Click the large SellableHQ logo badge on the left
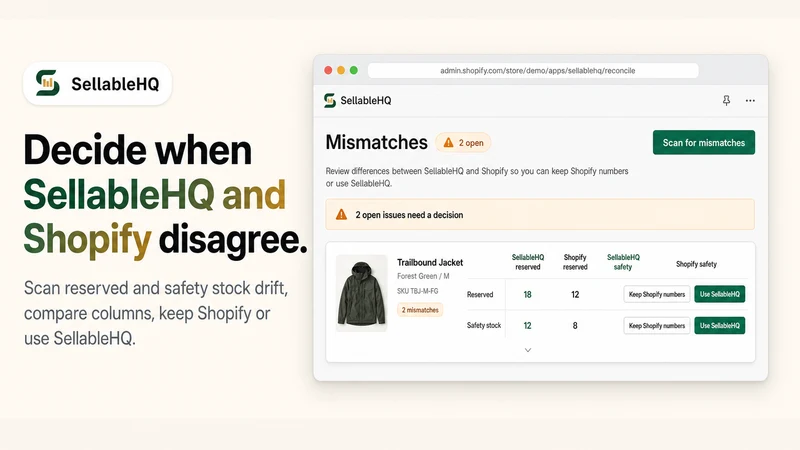Screen dimensions: 800x450 [97, 84]
